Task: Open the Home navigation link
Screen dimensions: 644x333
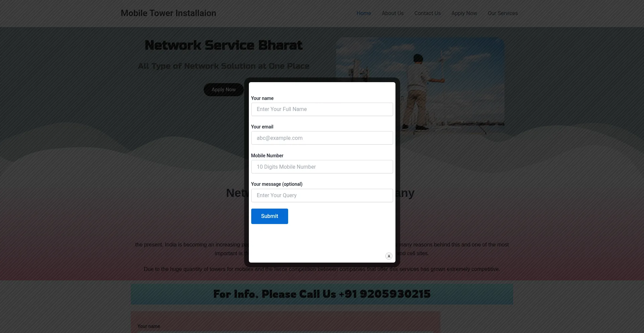Action: click(x=364, y=13)
